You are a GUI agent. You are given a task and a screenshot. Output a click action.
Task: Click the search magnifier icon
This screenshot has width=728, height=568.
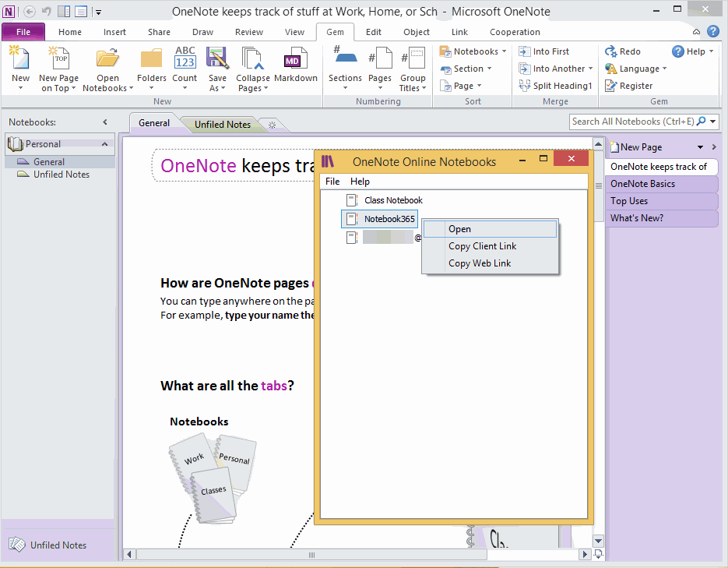coord(701,122)
